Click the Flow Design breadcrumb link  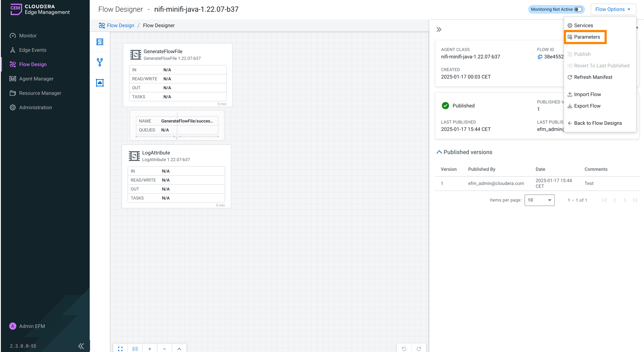pos(120,25)
